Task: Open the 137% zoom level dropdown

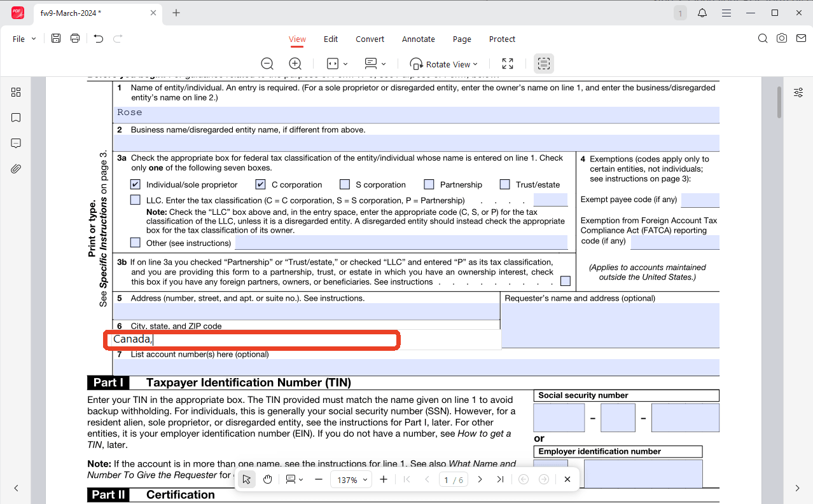Action: pyautogui.click(x=352, y=480)
